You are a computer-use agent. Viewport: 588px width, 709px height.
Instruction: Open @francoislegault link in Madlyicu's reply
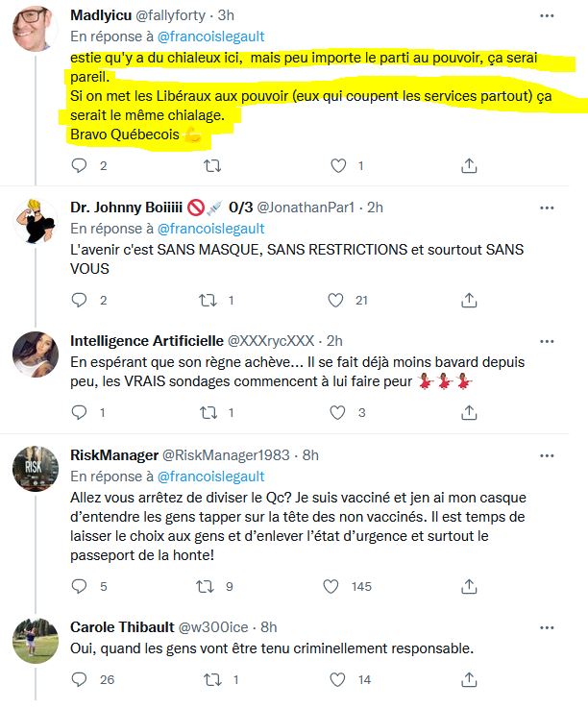[209, 37]
